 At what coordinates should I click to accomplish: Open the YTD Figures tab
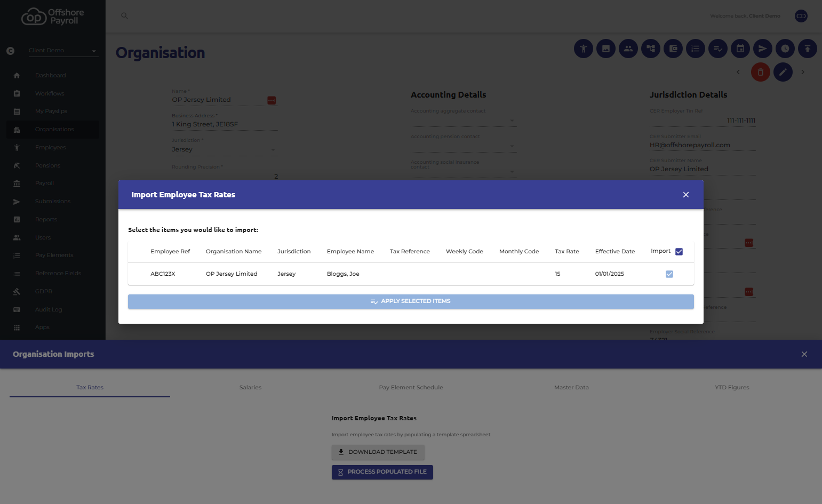[732, 388]
